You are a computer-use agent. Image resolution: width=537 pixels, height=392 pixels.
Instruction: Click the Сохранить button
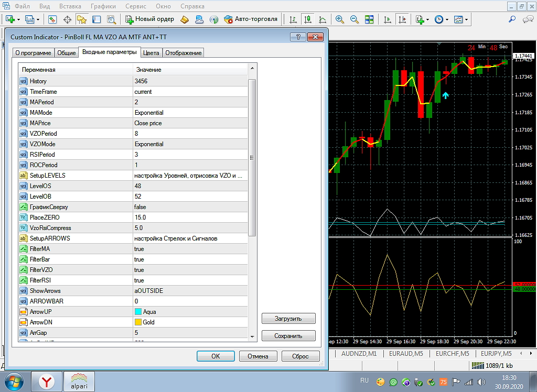(288, 336)
